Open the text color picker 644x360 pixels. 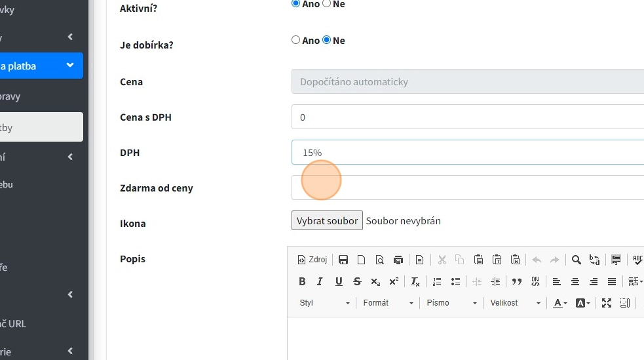559,303
